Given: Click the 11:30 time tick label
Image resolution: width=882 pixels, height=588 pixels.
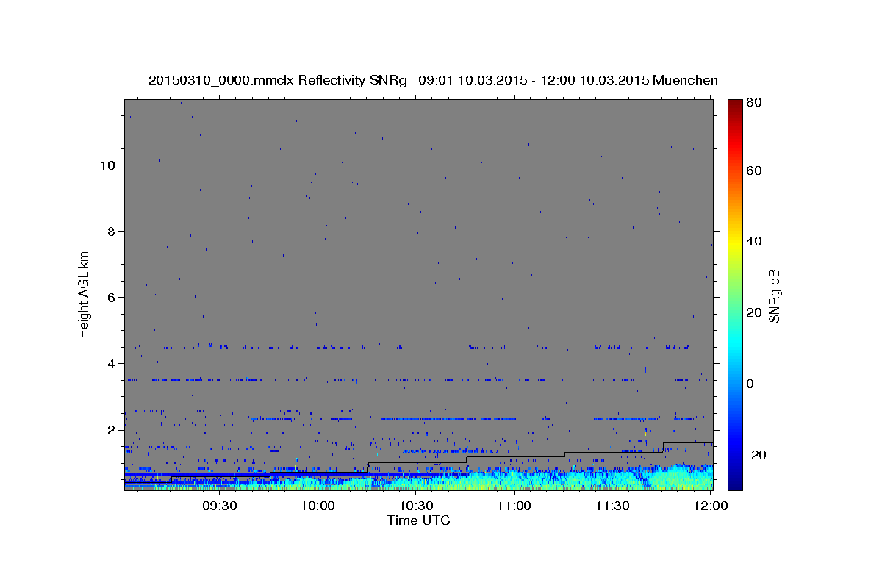Looking at the screenshot, I should tap(612, 506).
